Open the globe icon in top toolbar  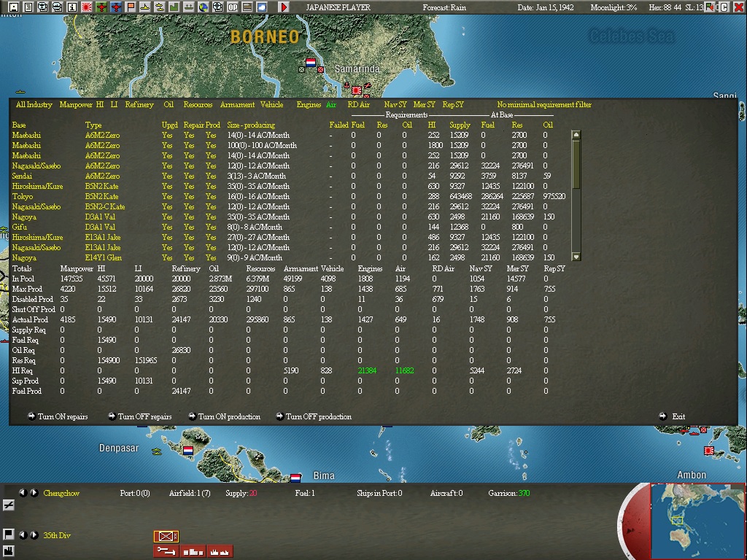tap(204, 7)
